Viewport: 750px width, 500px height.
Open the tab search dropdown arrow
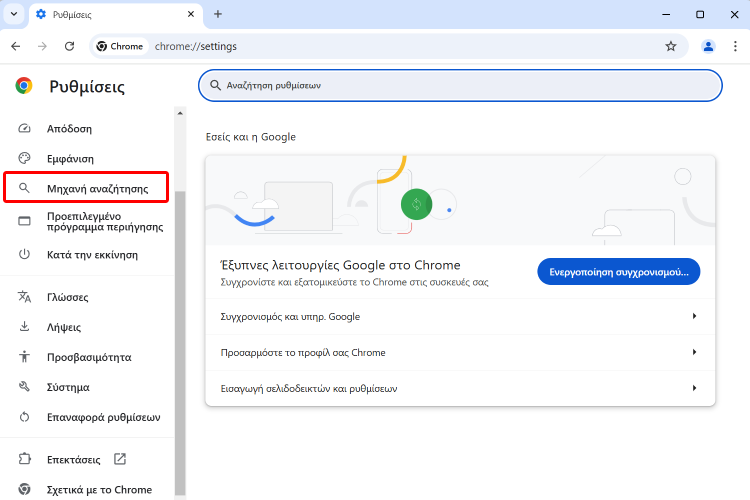[x=14, y=14]
